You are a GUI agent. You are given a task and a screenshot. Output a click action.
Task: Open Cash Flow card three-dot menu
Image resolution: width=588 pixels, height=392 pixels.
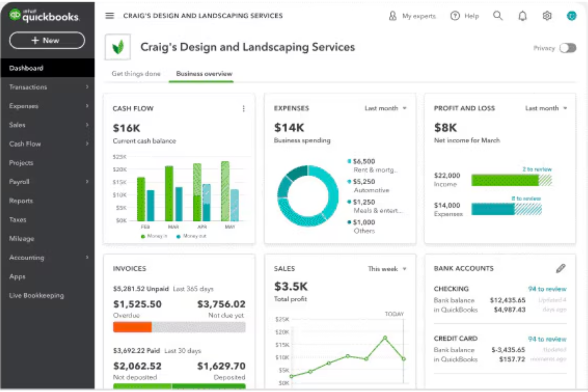pos(244,108)
